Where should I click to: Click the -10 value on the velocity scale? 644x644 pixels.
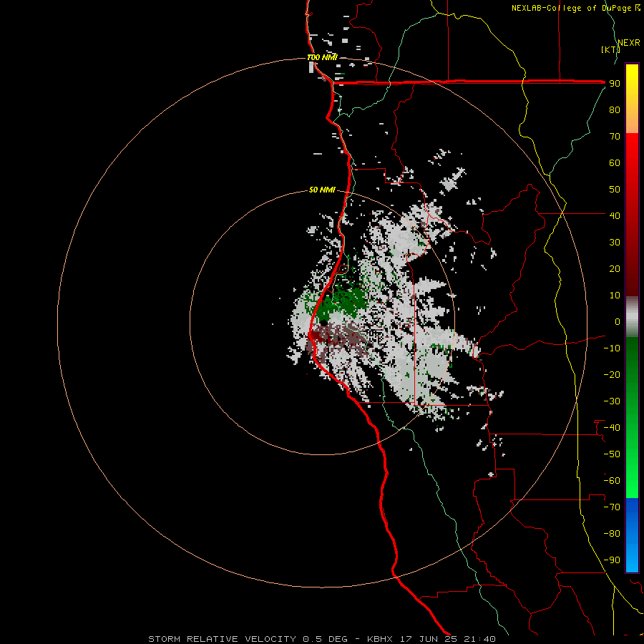tap(612, 348)
